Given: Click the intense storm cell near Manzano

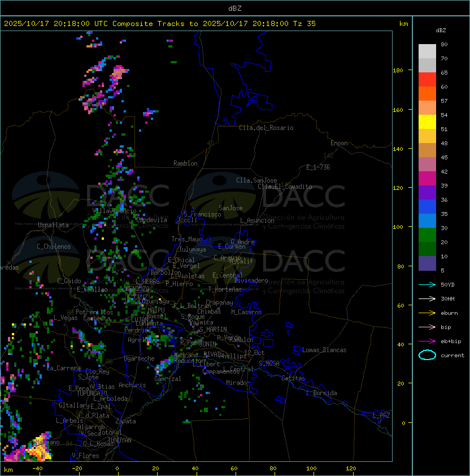Looking at the screenshot, I should [x=39, y=448].
